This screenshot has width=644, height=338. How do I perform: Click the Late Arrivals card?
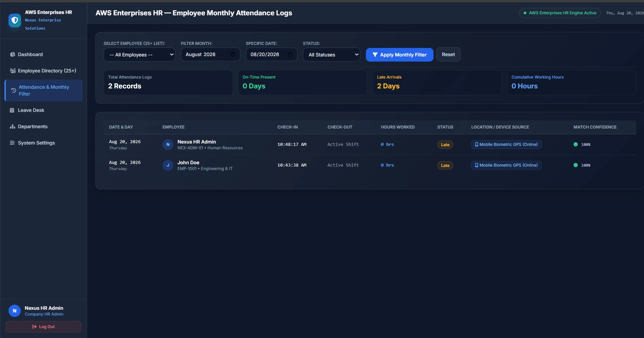(x=437, y=83)
